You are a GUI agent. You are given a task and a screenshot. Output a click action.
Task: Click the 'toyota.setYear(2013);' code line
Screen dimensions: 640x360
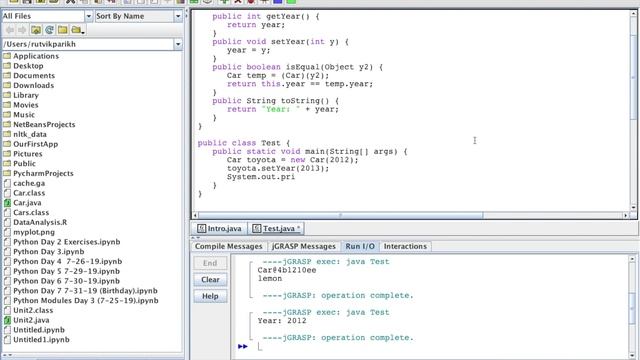[278, 168]
